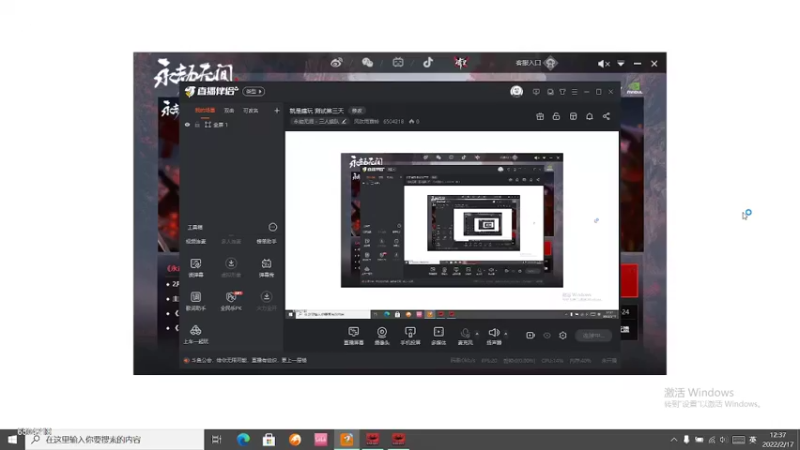Click the mode pill button beside app logo
The height and width of the screenshot is (450, 800).
(254, 91)
